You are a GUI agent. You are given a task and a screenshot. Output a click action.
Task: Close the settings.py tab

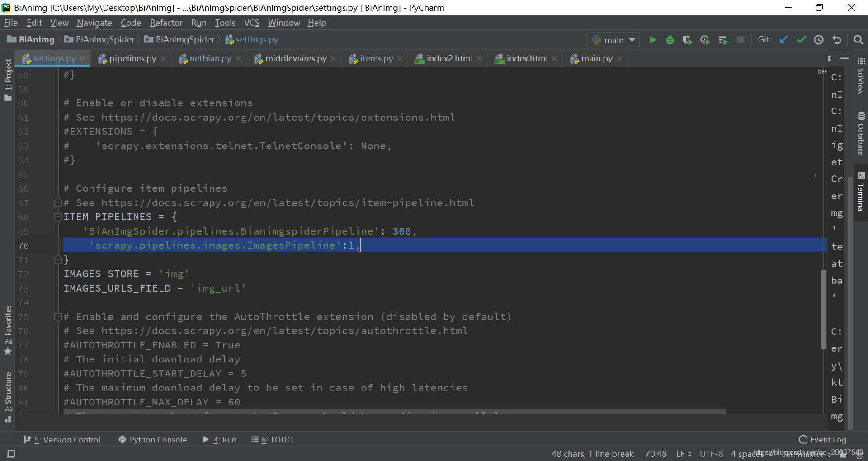click(82, 59)
